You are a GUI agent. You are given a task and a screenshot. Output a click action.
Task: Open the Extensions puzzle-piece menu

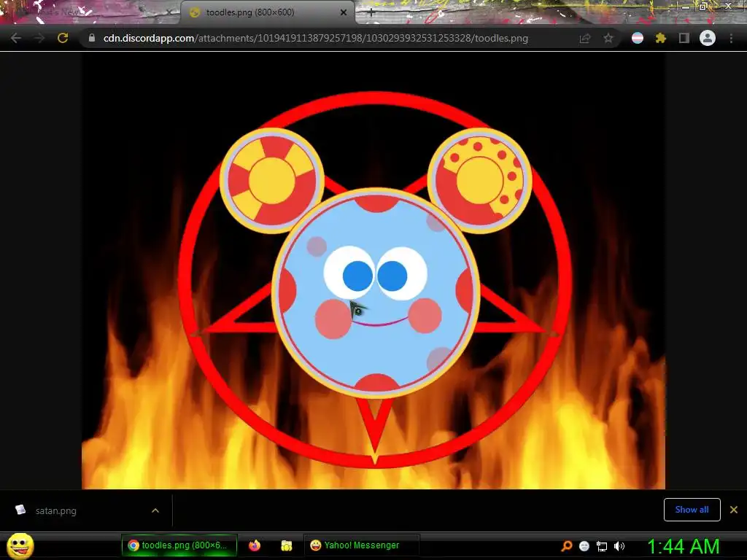660,38
